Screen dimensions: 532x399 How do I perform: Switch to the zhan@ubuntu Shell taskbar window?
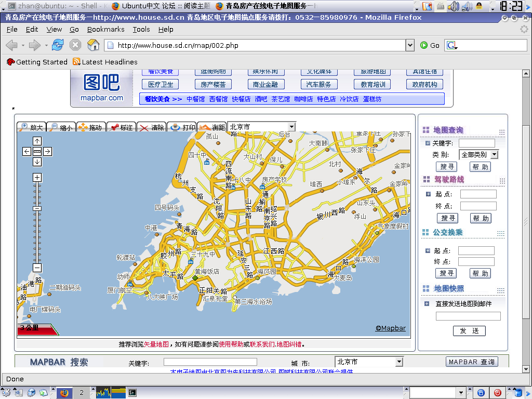point(57,6)
